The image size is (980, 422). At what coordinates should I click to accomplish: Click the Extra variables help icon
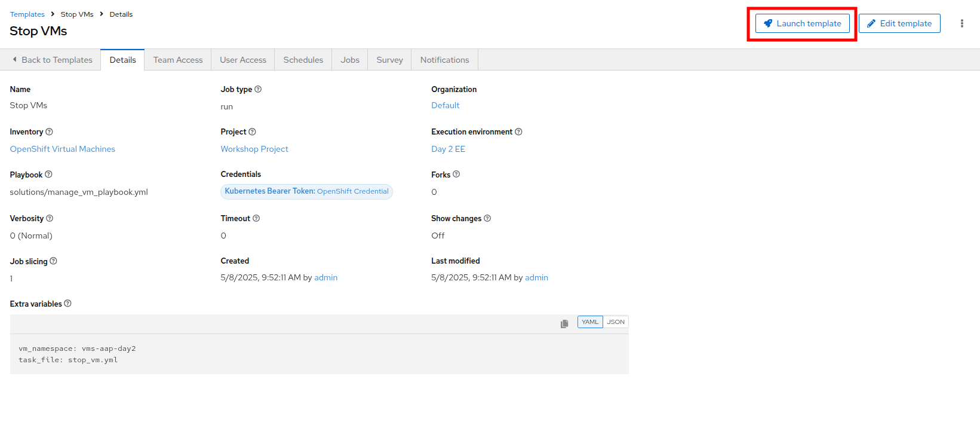click(x=67, y=304)
